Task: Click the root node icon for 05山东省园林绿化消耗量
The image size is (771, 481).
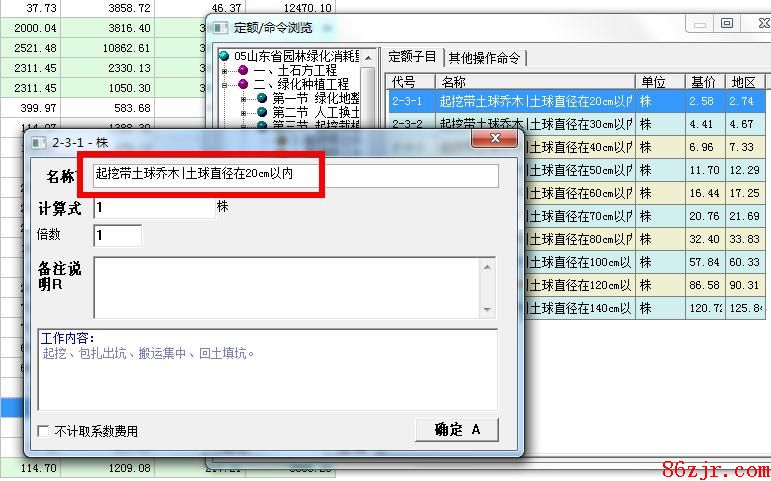Action: click(x=224, y=57)
